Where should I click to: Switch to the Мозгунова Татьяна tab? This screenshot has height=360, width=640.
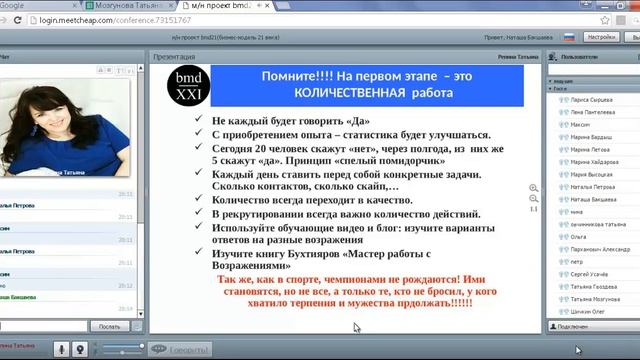(x=130, y=5)
